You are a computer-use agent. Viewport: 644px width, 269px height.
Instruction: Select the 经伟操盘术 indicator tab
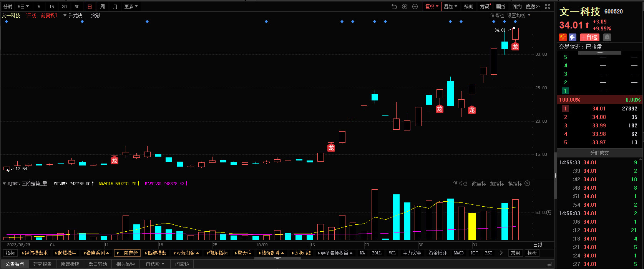(x=35, y=253)
